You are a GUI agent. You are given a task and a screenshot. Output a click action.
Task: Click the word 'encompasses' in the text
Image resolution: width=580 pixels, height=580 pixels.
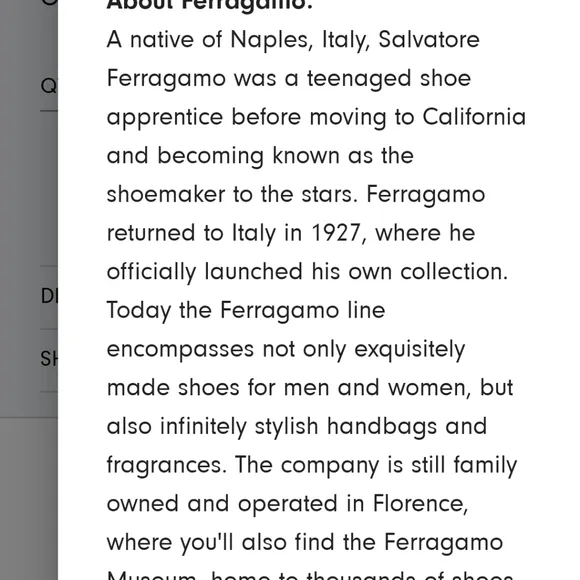pos(180,350)
